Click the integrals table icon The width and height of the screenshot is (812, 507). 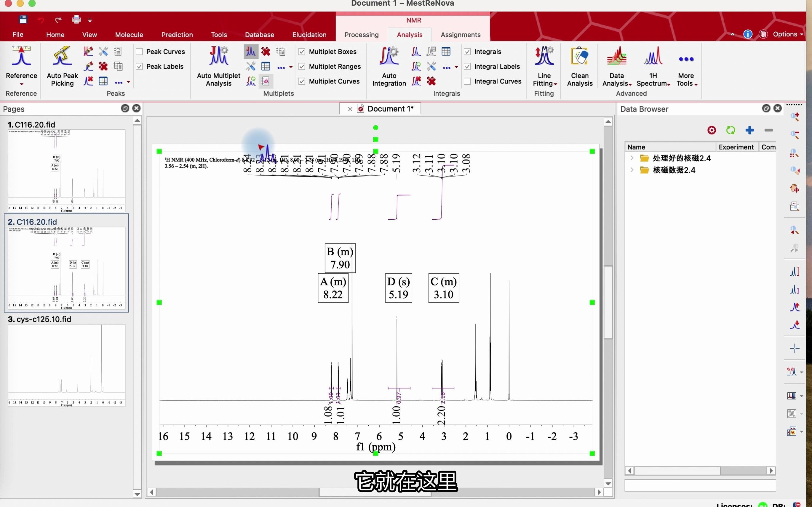click(446, 52)
